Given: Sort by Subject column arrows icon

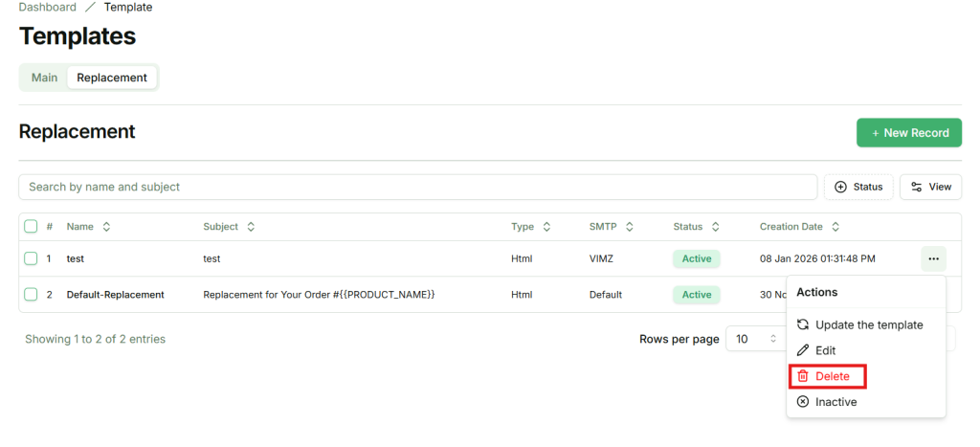Looking at the screenshot, I should pyautogui.click(x=251, y=227).
